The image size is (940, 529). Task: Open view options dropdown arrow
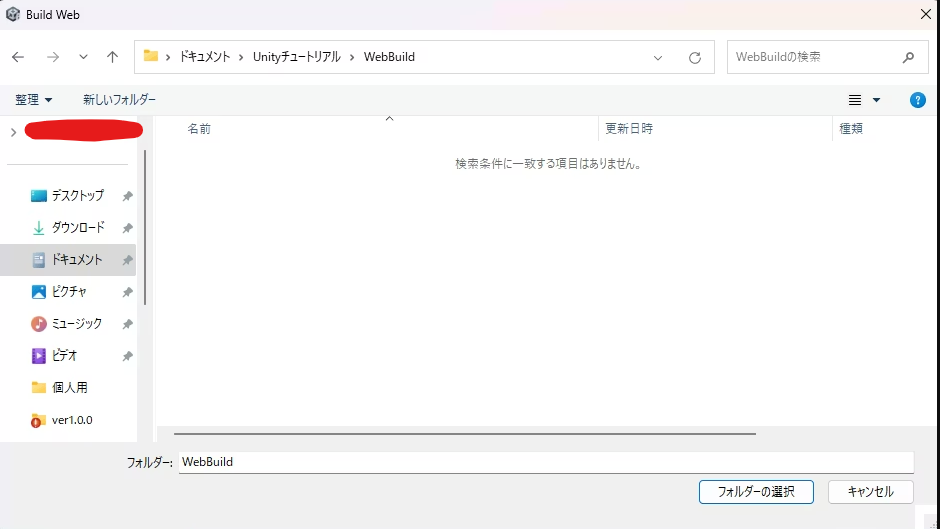click(x=876, y=100)
